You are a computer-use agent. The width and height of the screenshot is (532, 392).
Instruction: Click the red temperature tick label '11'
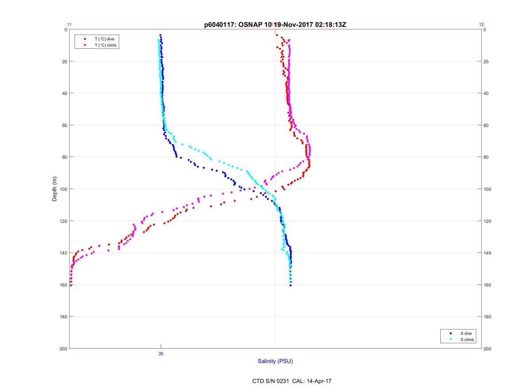(69, 25)
